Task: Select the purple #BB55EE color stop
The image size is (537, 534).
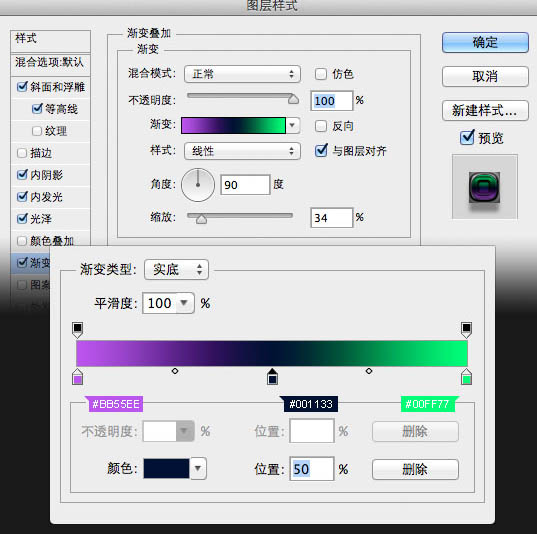Action: [x=78, y=376]
